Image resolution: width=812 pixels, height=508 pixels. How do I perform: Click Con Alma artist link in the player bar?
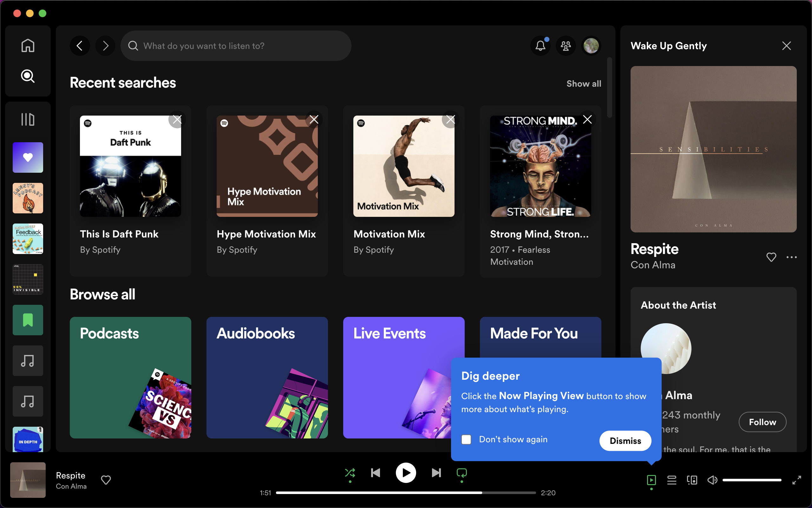point(71,486)
